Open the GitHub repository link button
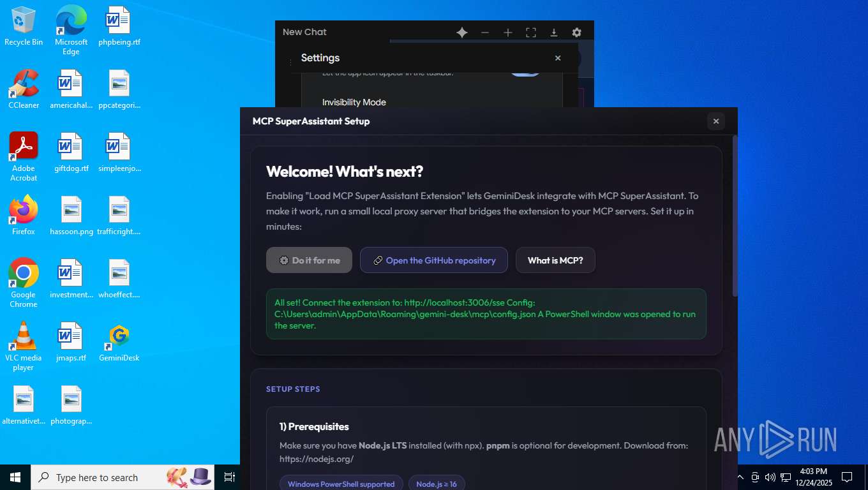868x490 pixels. [434, 260]
